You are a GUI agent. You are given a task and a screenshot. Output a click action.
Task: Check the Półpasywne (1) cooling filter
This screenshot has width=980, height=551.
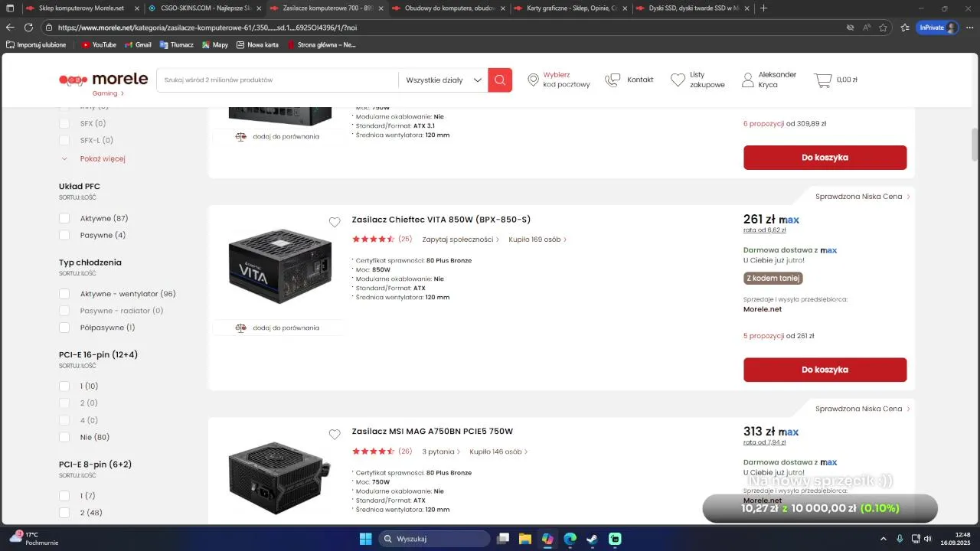tap(64, 328)
